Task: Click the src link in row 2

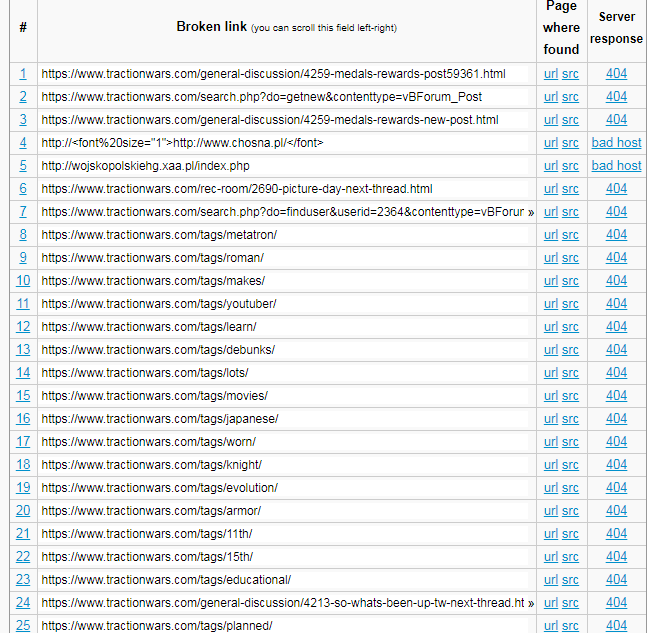Action: point(570,97)
